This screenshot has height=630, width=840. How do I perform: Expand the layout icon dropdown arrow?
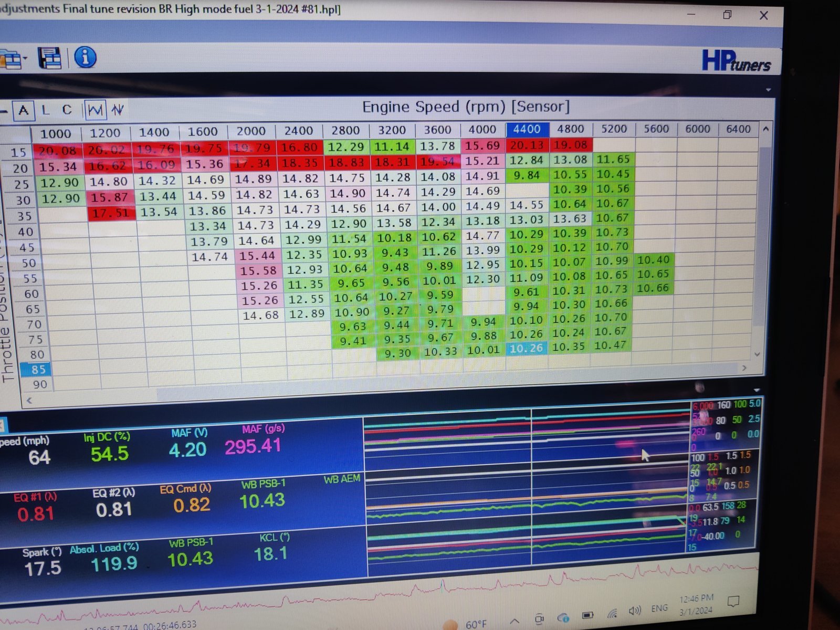[25, 58]
